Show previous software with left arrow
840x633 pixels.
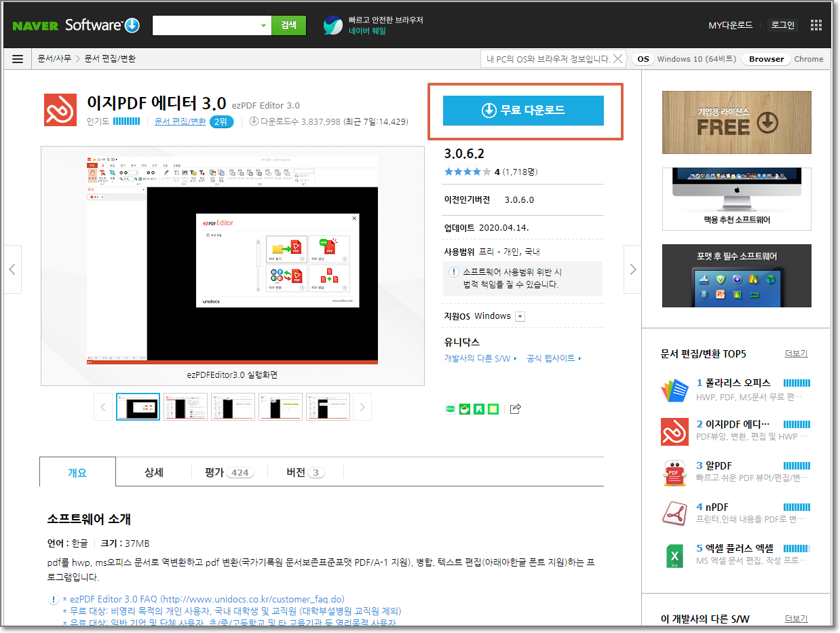point(12,269)
